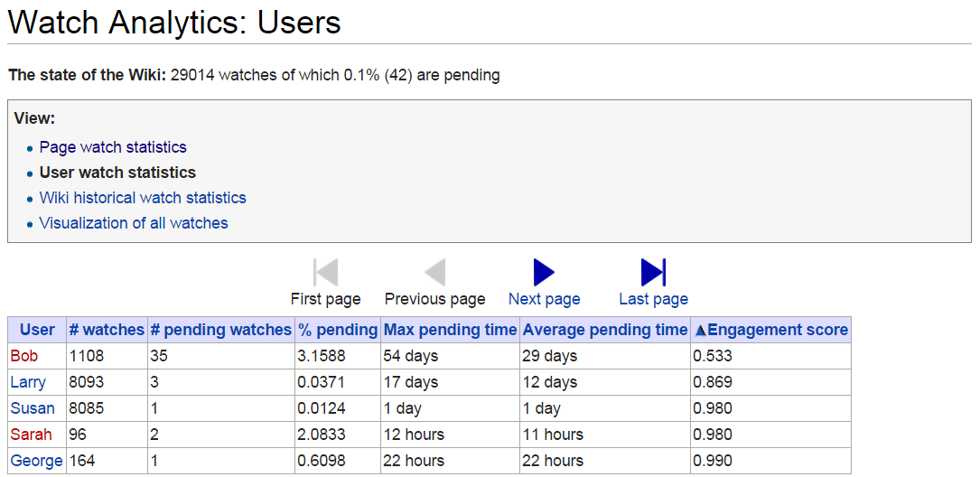Open Page watch statistics view

113,147
